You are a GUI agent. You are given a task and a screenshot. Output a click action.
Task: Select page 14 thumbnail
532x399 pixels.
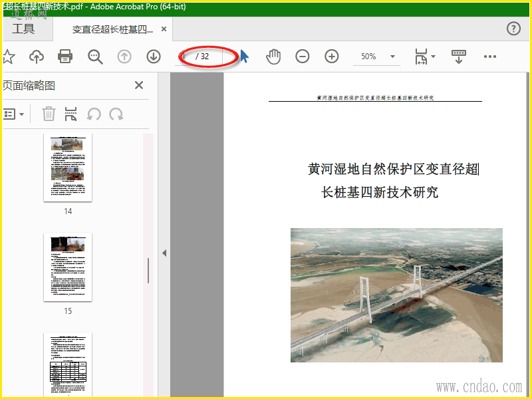tap(68, 168)
